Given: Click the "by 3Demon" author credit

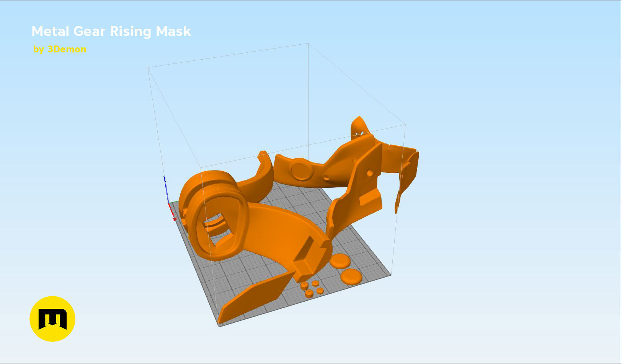Looking at the screenshot, I should click(59, 49).
